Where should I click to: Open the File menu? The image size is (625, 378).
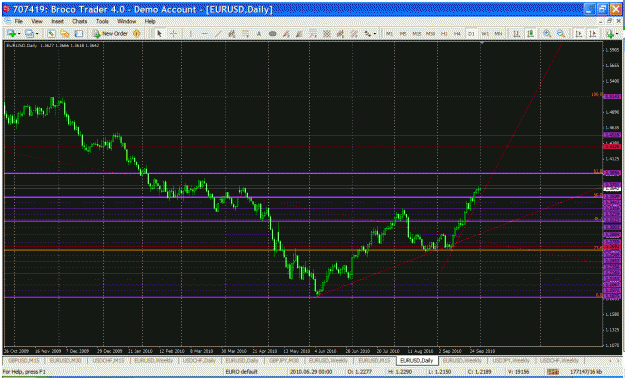(x=19, y=21)
